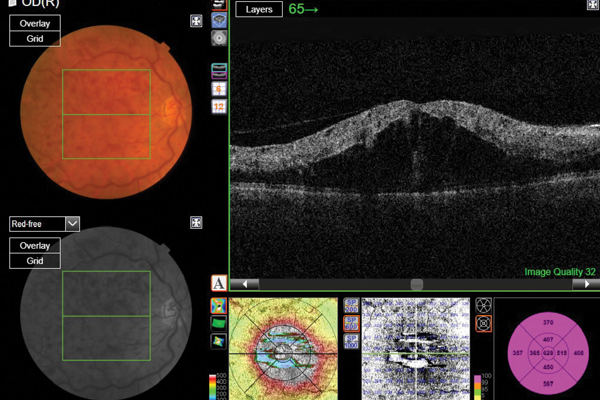Click the B-scan slice slider thumb
The height and width of the screenshot is (400, 600).
(417, 284)
